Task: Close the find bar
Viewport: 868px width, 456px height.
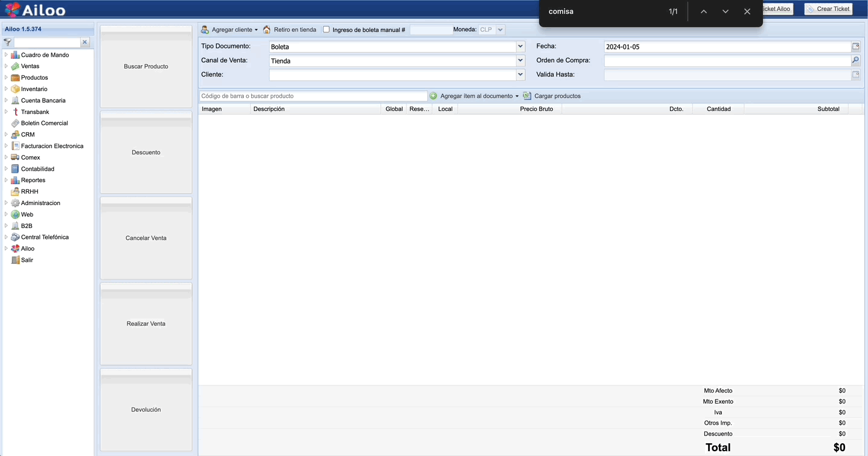Action: click(x=747, y=11)
